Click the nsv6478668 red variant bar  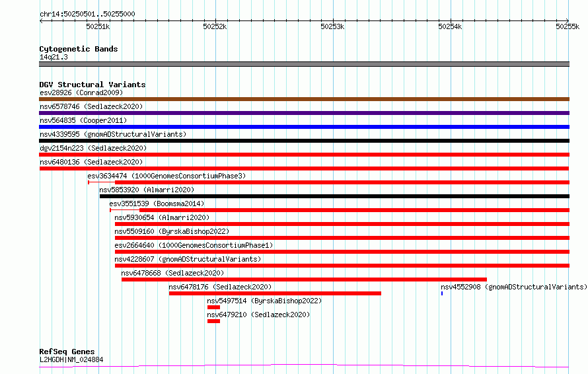[304, 280]
